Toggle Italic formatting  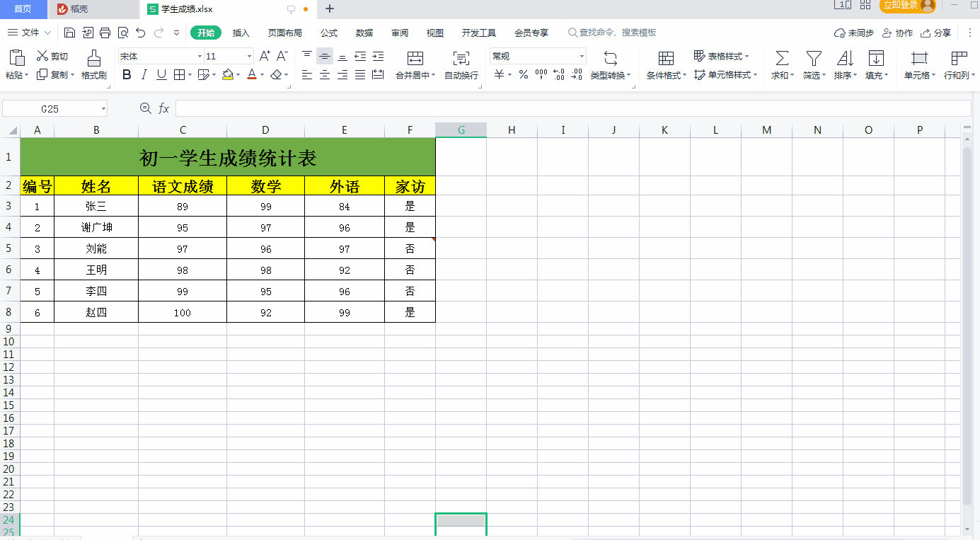click(144, 75)
